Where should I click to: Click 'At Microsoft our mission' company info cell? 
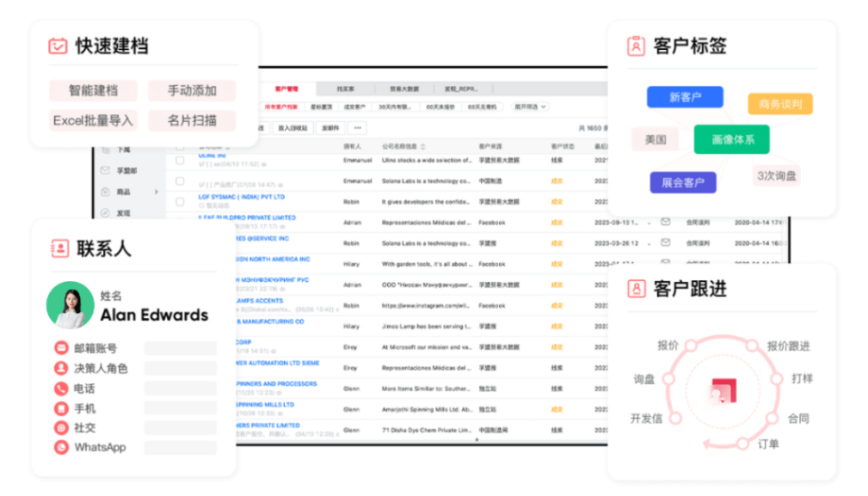(427, 347)
